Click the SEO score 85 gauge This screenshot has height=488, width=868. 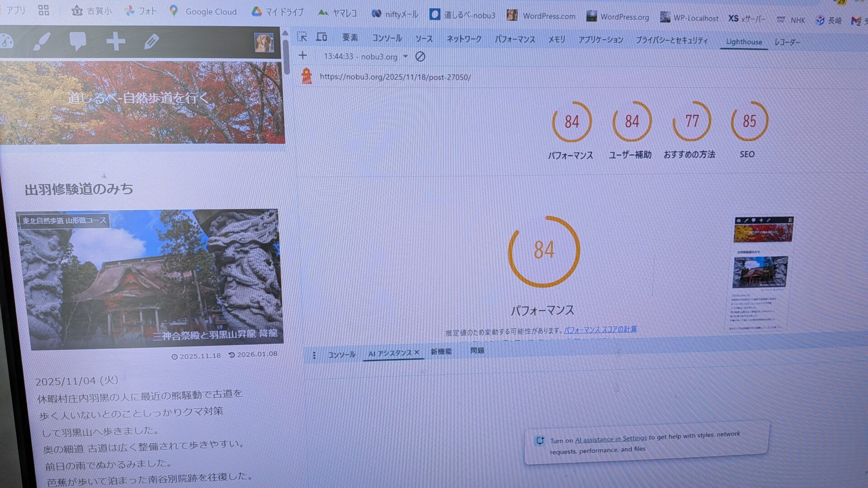coord(749,121)
